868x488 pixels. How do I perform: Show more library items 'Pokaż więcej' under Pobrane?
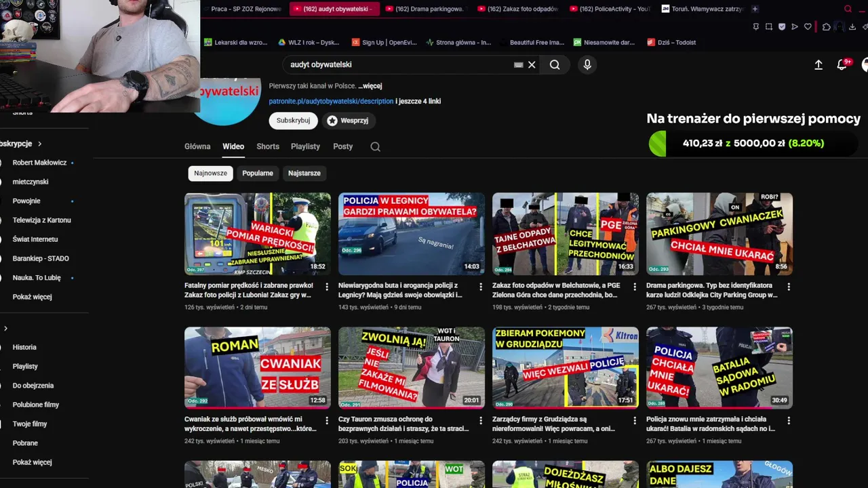[32, 462]
